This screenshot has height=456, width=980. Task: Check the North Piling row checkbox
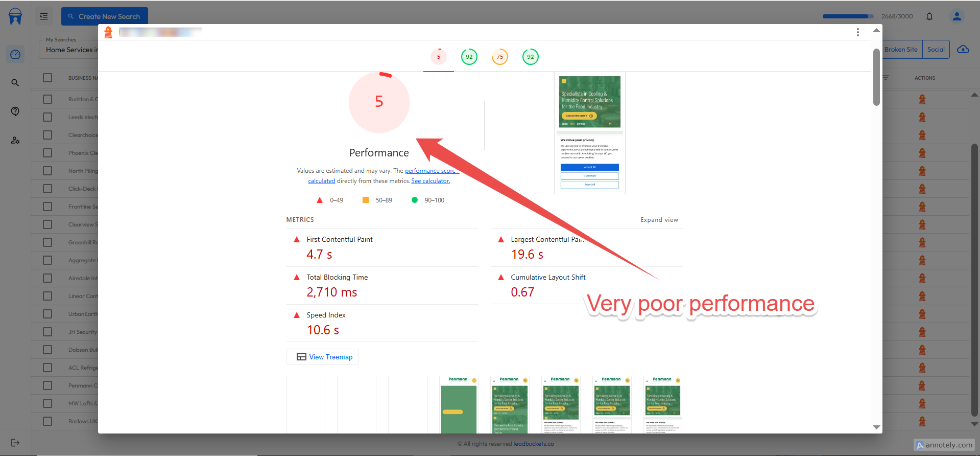[47, 171]
